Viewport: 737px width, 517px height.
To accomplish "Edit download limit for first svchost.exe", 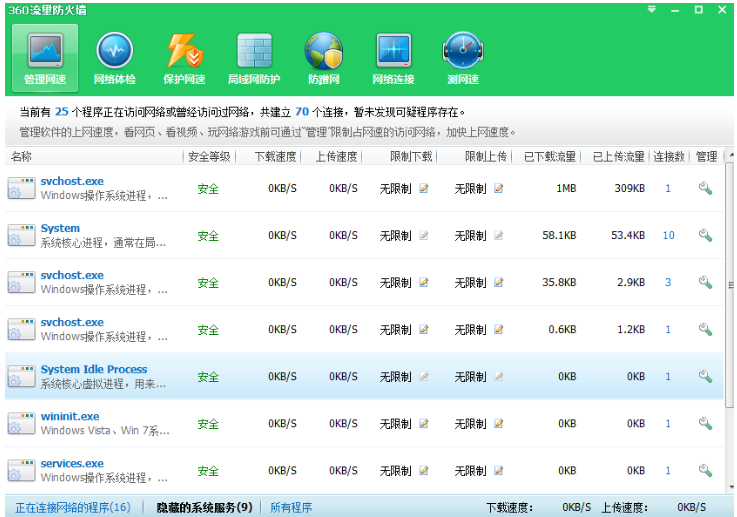I will point(424,188).
